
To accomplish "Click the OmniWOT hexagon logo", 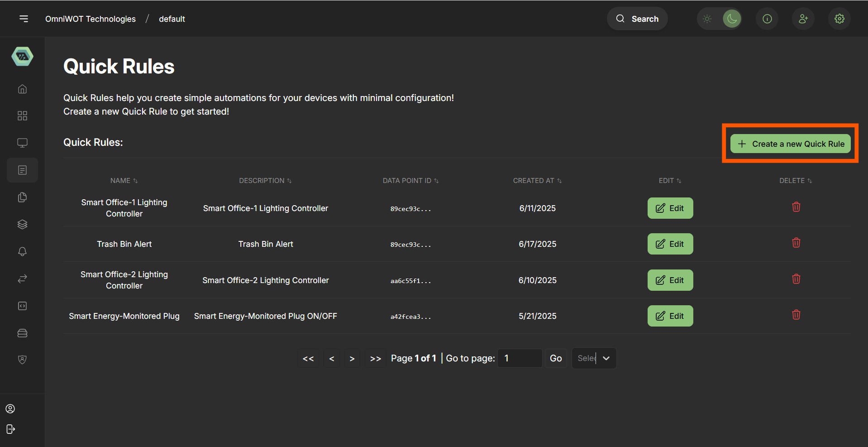I will tap(22, 56).
